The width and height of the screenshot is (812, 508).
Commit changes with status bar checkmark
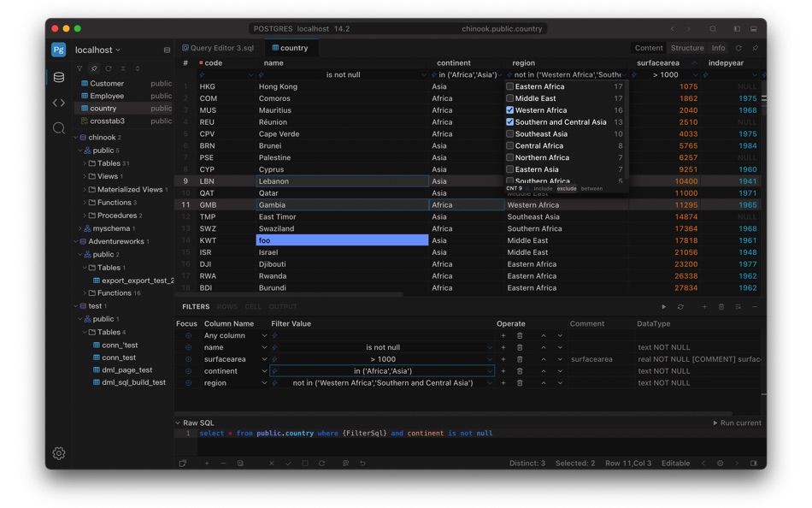tap(288, 464)
